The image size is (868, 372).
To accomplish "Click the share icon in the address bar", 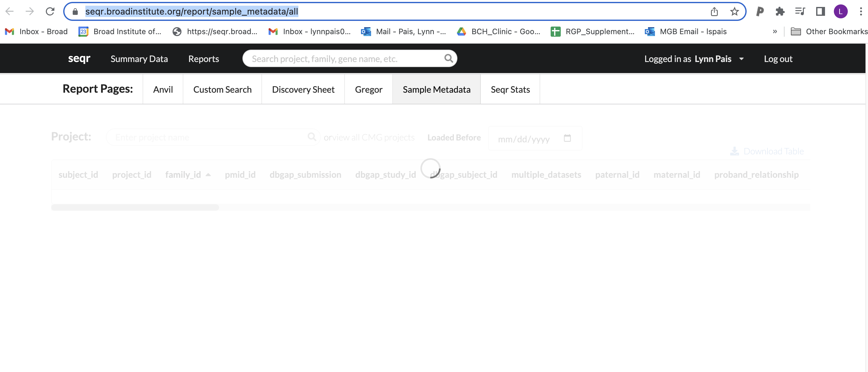I will tap(714, 11).
